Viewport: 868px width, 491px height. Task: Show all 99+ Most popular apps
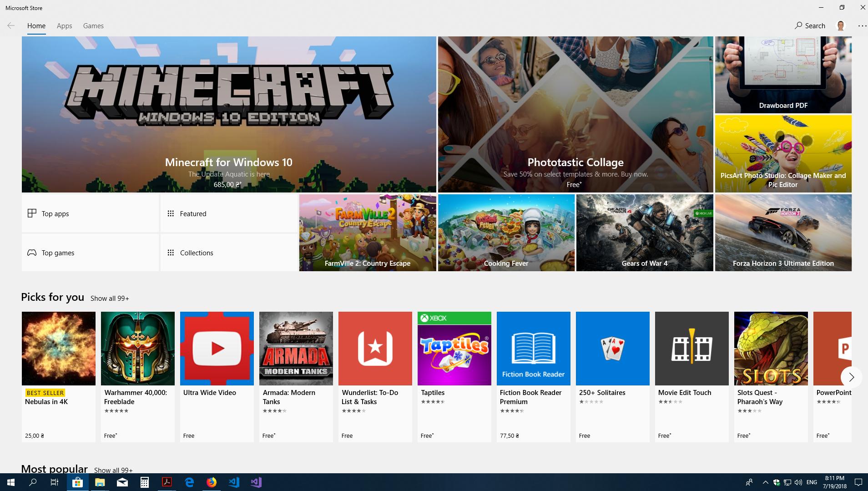click(113, 470)
